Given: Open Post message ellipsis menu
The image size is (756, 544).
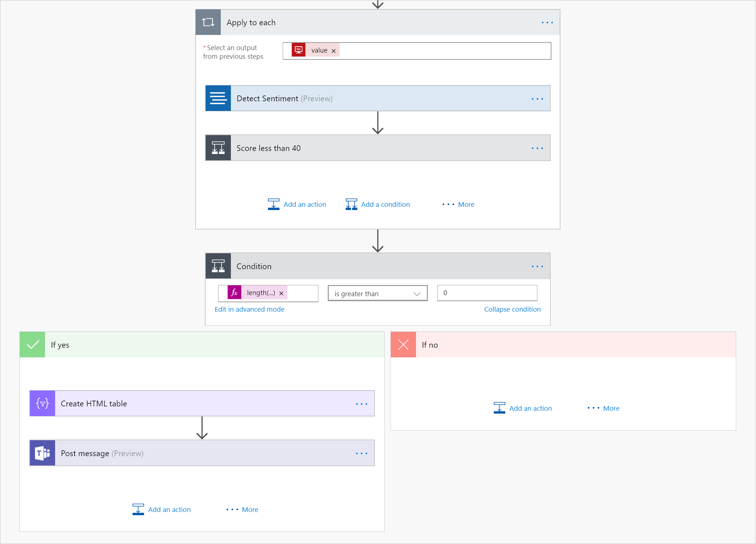Looking at the screenshot, I should pyautogui.click(x=361, y=454).
